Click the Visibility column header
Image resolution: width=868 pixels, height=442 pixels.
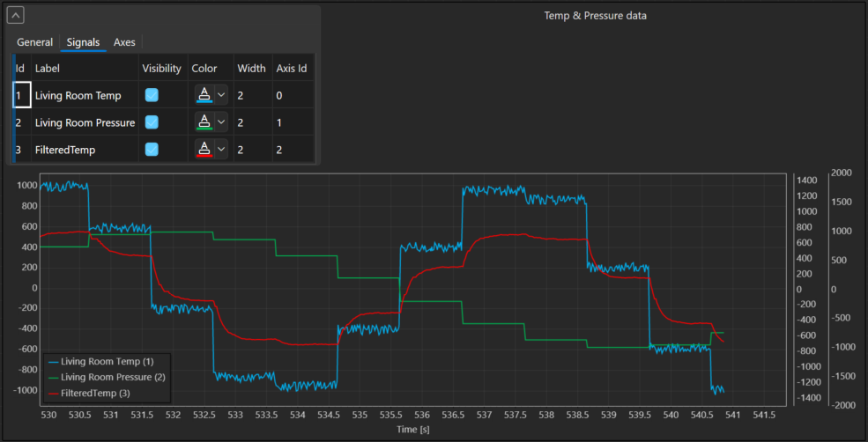tap(161, 68)
